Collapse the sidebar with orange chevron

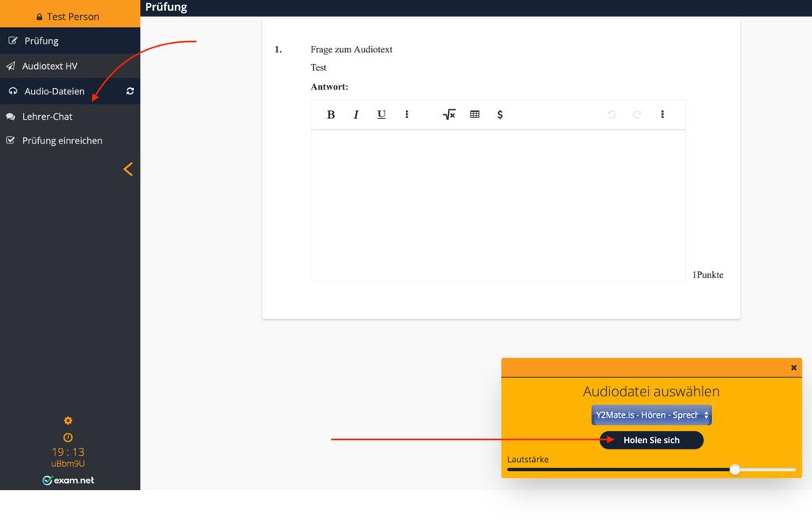point(128,169)
